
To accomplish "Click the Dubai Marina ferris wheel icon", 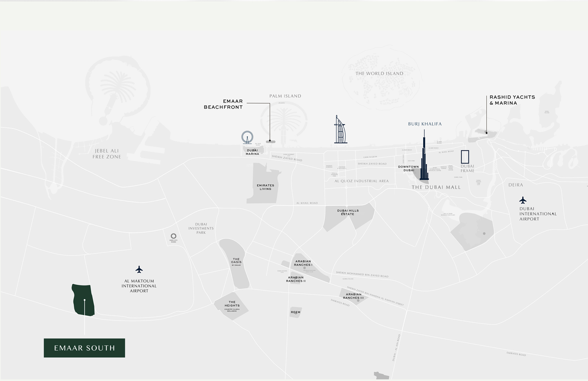I will [247, 137].
